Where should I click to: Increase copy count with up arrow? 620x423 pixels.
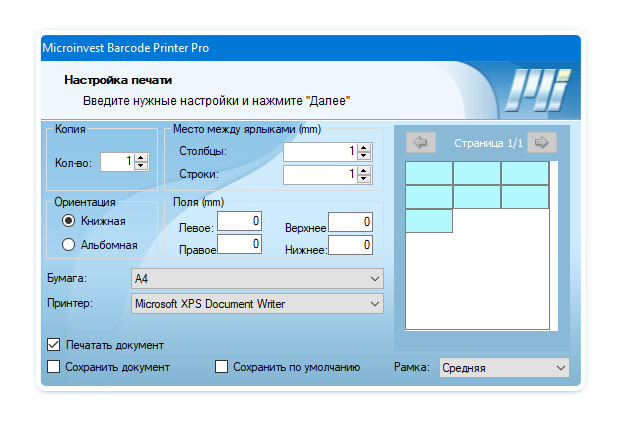[x=141, y=157]
